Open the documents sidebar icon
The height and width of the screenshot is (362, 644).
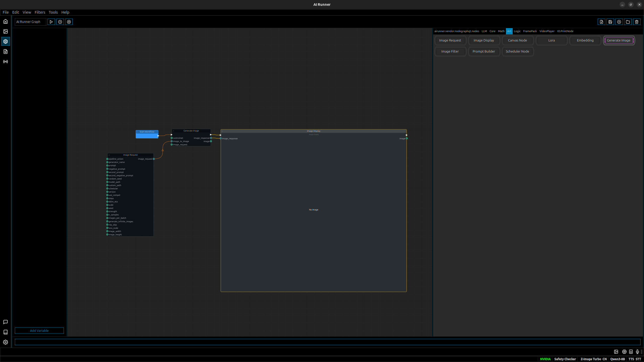click(x=6, y=52)
